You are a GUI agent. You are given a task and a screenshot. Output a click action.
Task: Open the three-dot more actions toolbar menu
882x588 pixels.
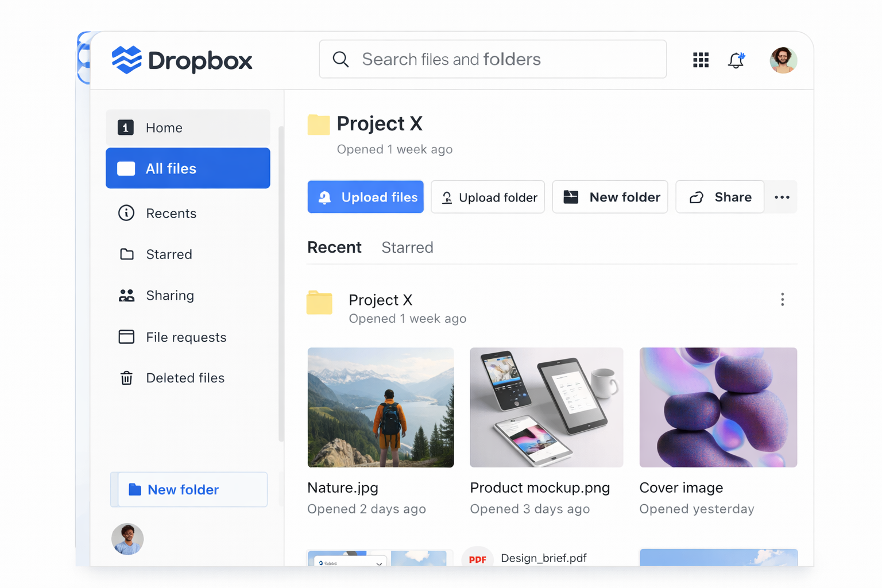point(782,197)
